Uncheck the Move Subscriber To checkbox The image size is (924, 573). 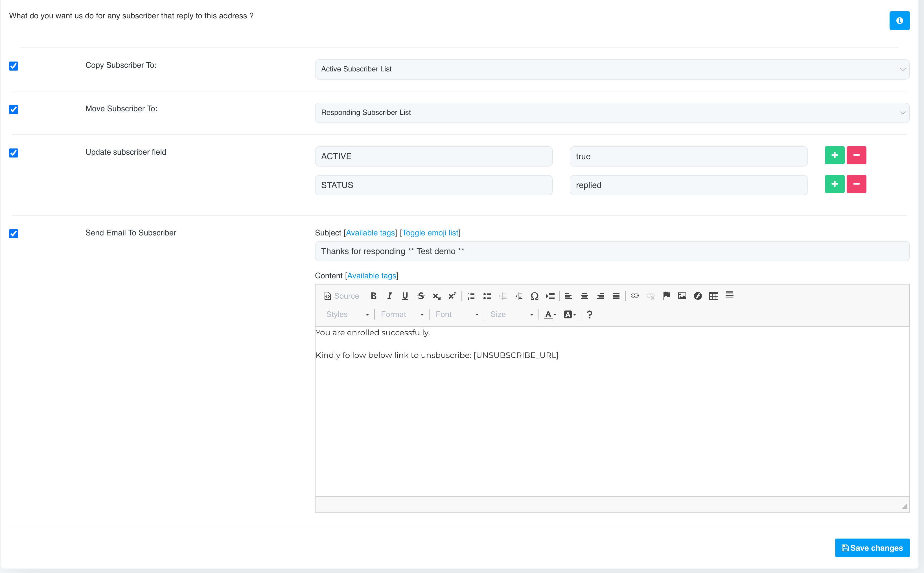(14, 110)
